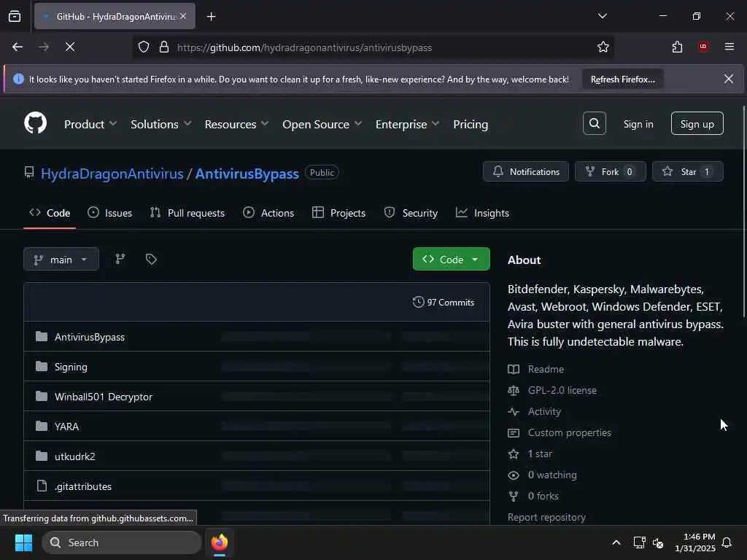747x560 pixels.
Task: Open the Signing folder
Action: pyautogui.click(x=71, y=367)
